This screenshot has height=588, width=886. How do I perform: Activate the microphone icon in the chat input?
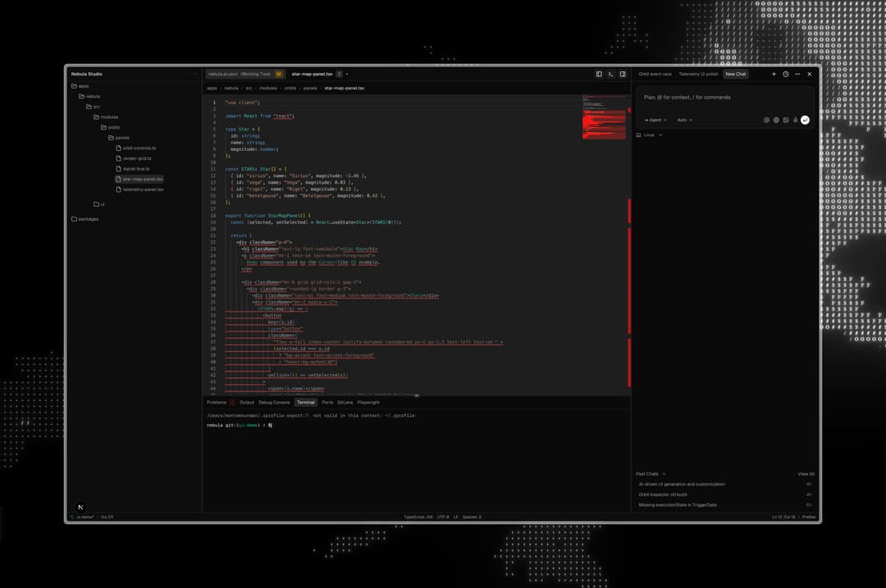tap(795, 120)
